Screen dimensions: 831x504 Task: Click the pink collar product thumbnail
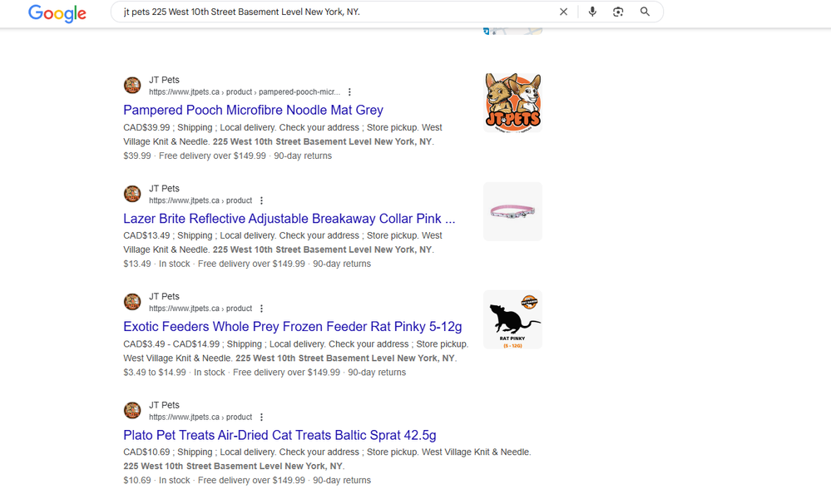(x=512, y=211)
